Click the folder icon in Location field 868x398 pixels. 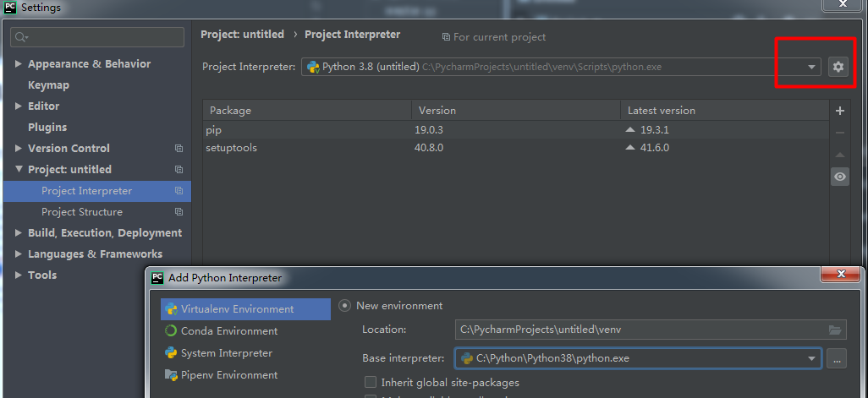tap(835, 330)
